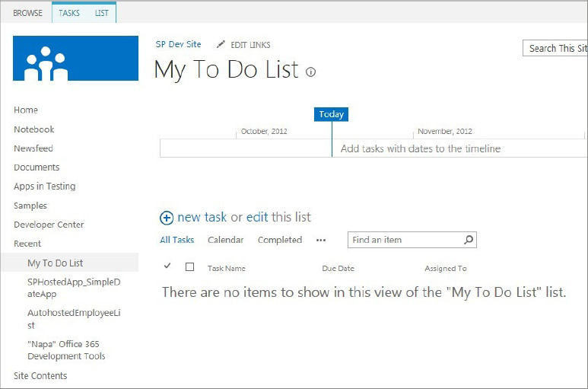Switch to the Calendar view
Screen dimensions: 588x389
226,240
